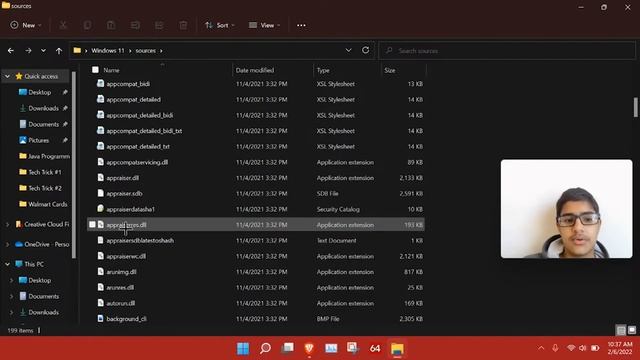This screenshot has height=360, width=640.
Task: Open the New dropdown
Action: 26,25
